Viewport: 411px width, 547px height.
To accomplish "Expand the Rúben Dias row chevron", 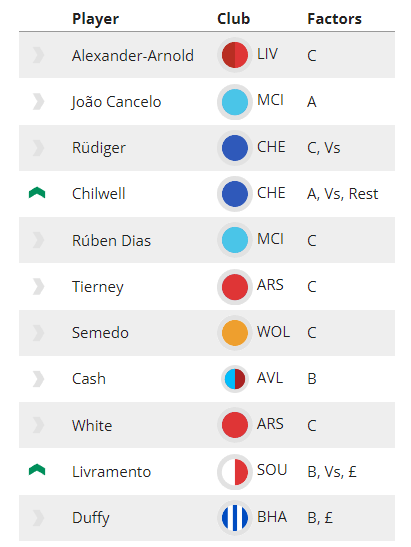I will click(38, 240).
